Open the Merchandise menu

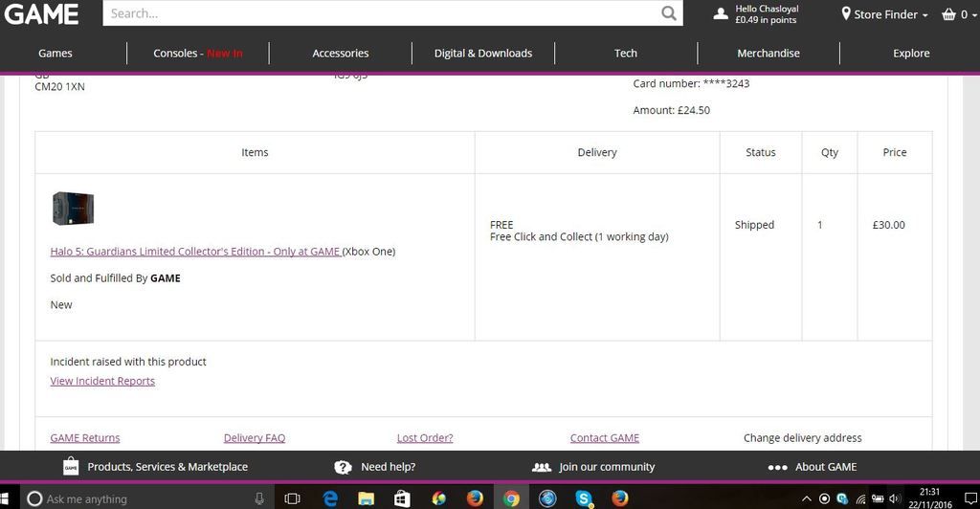tap(768, 53)
